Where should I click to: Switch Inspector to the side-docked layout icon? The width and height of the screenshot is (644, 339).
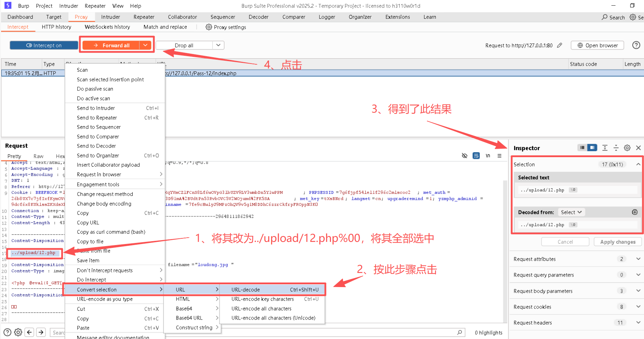click(592, 148)
